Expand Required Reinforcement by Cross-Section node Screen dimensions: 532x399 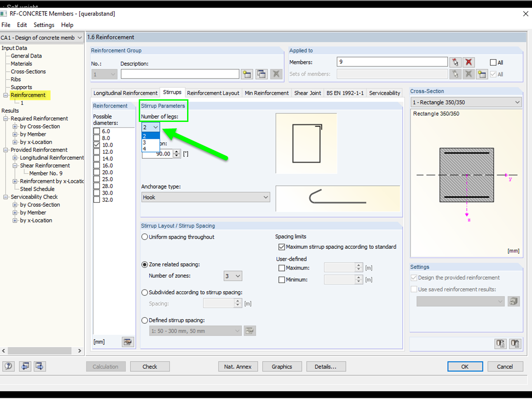(x=15, y=126)
